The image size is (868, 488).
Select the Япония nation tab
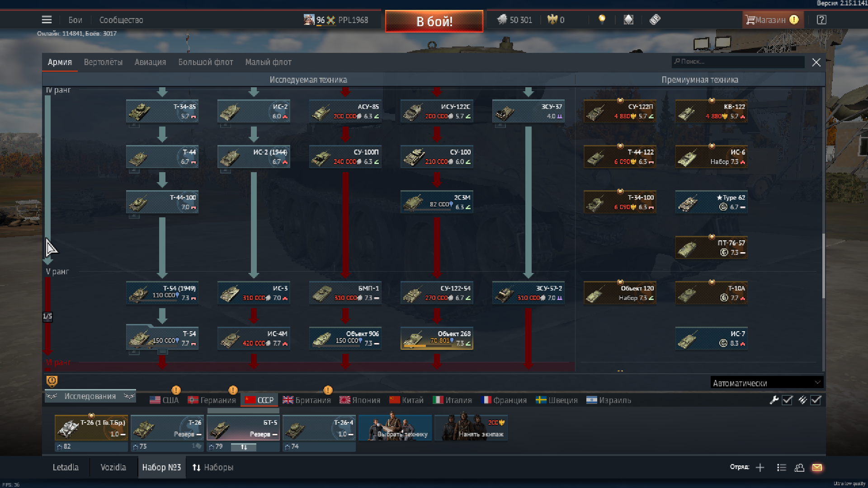click(360, 400)
